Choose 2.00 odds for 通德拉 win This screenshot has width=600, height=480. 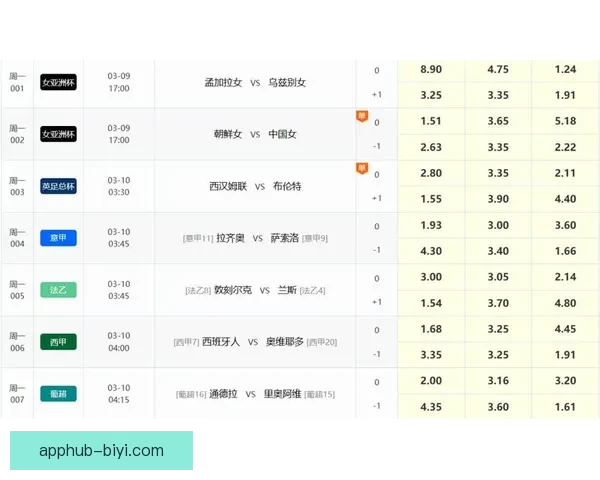(x=431, y=381)
